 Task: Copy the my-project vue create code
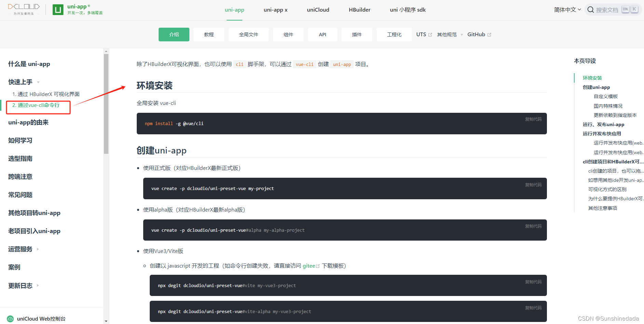[x=533, y=185]
